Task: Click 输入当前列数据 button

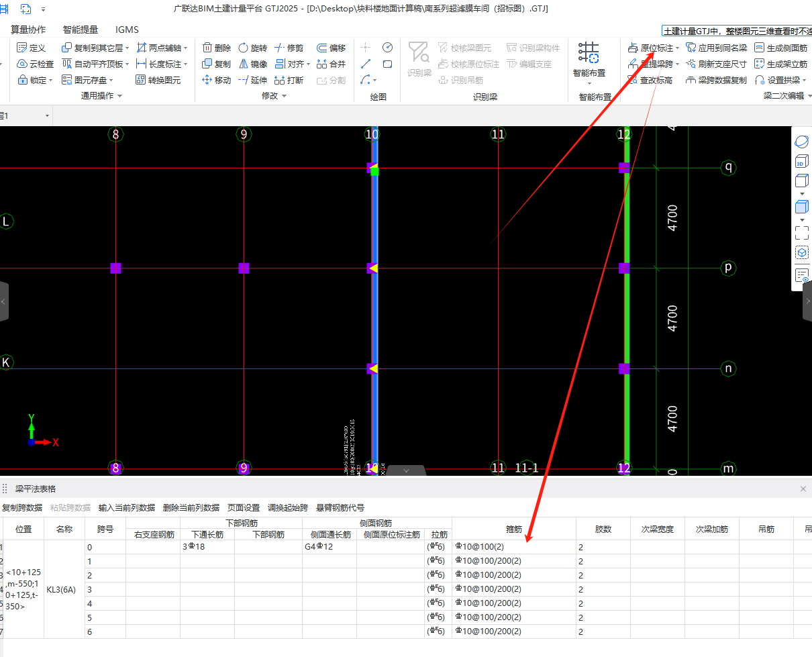Action: point(127,507)
